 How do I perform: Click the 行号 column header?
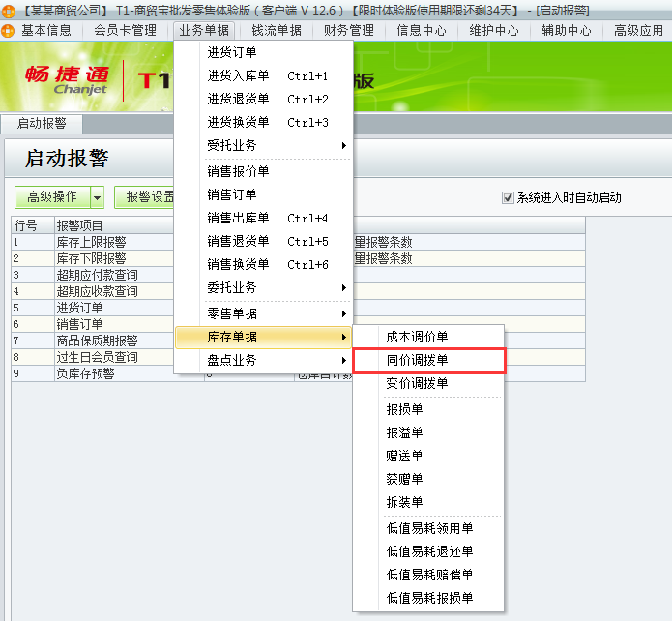tap(33, 225)
